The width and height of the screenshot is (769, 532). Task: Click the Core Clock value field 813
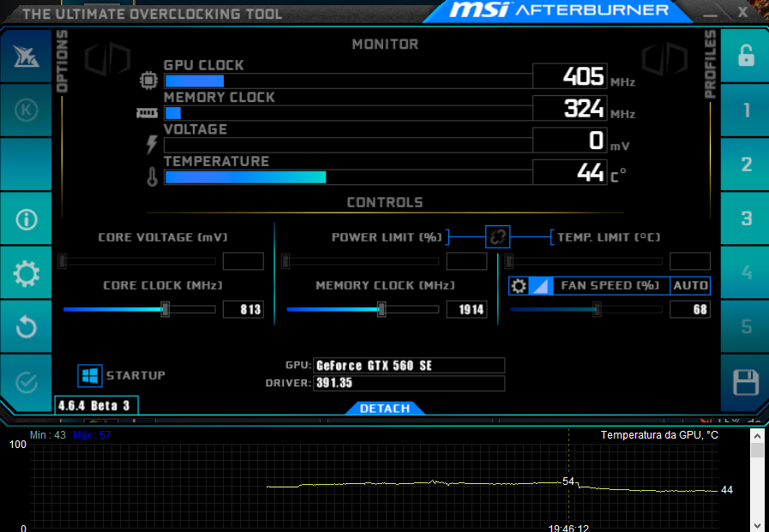[x=243, y=309]
